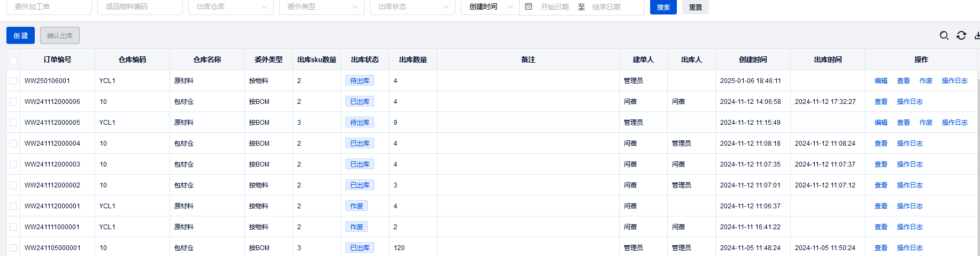Click the blue 搜索 button
Viewport: 980px width, 256px height.
click(x=663, y=7)
